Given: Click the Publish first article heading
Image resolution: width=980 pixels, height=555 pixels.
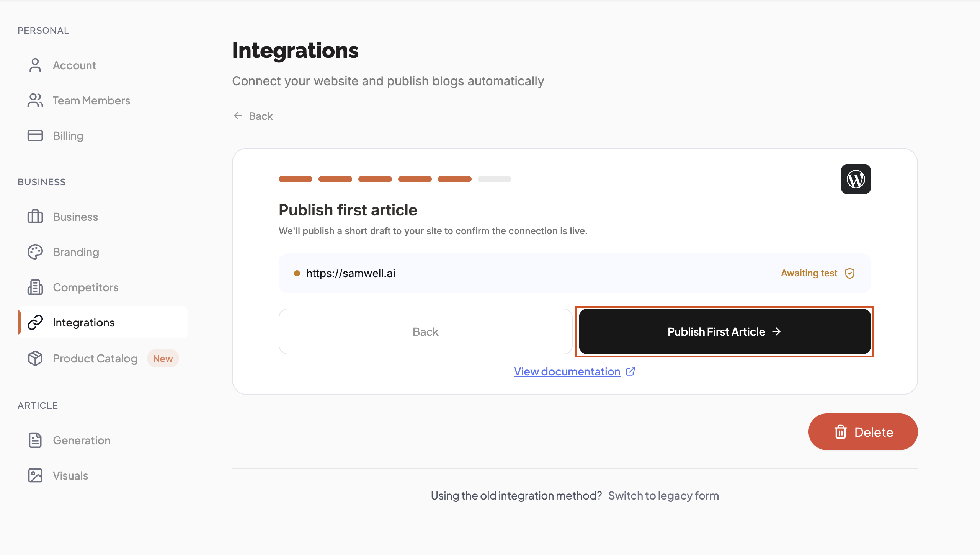Looking at the screenshot, I should (348, 210).
